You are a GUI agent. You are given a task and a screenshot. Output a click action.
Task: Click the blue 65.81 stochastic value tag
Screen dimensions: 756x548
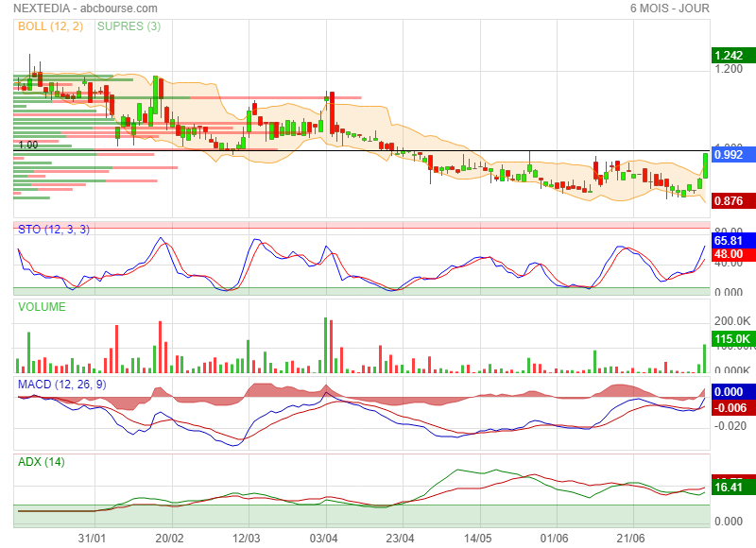(729, 241)
